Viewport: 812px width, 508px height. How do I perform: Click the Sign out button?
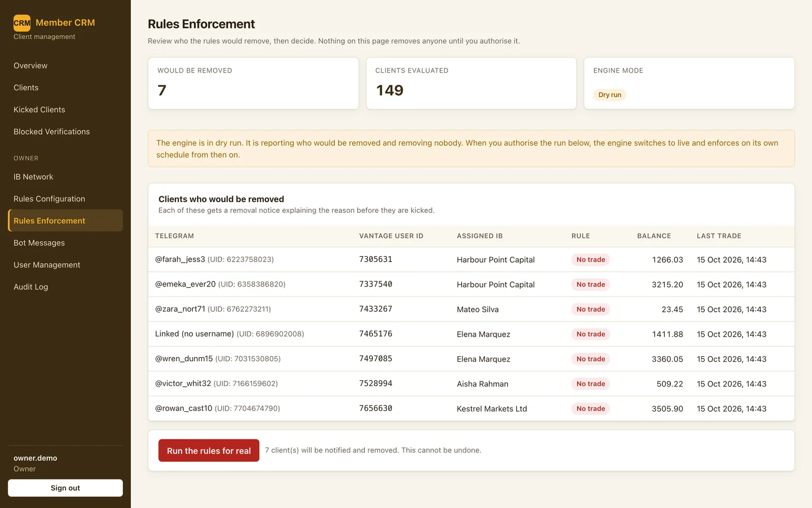coord(65,488)
